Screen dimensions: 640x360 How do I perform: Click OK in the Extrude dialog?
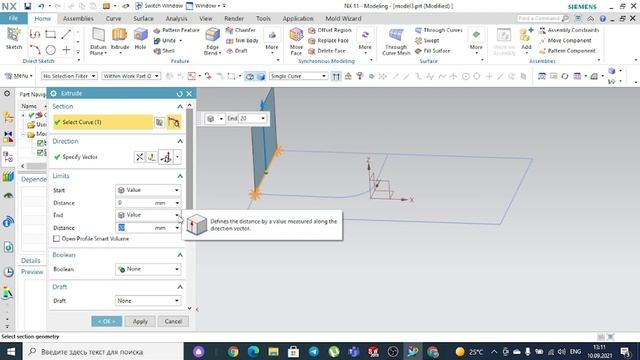tap(107, 321)
